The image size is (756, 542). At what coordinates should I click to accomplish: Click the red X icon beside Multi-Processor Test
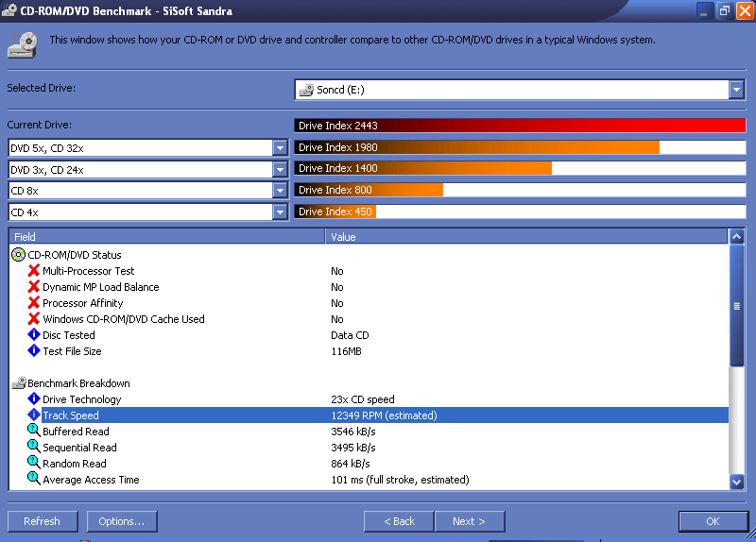pos(34,271)
